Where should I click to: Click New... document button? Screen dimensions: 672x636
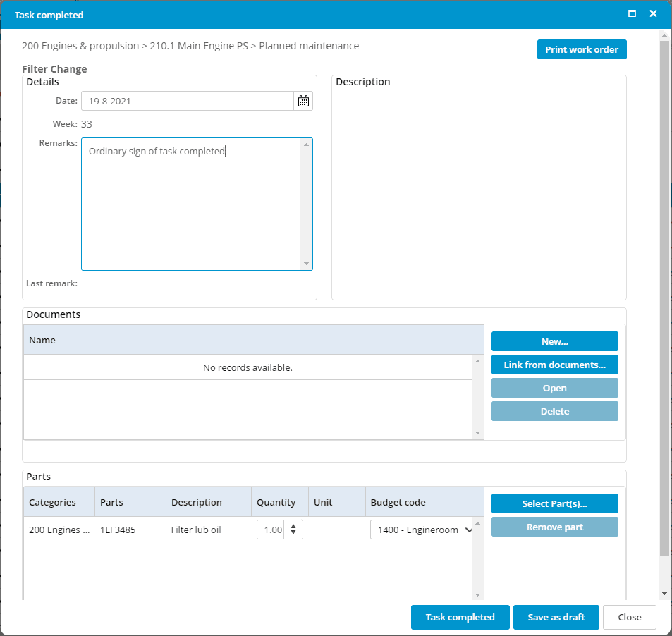click(554, 341)
